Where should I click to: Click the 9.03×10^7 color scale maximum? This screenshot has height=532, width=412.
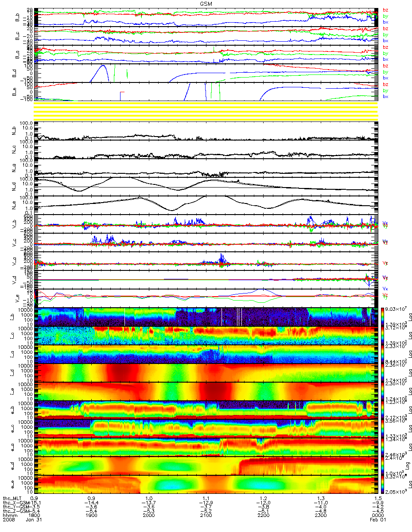click(395, 309)
